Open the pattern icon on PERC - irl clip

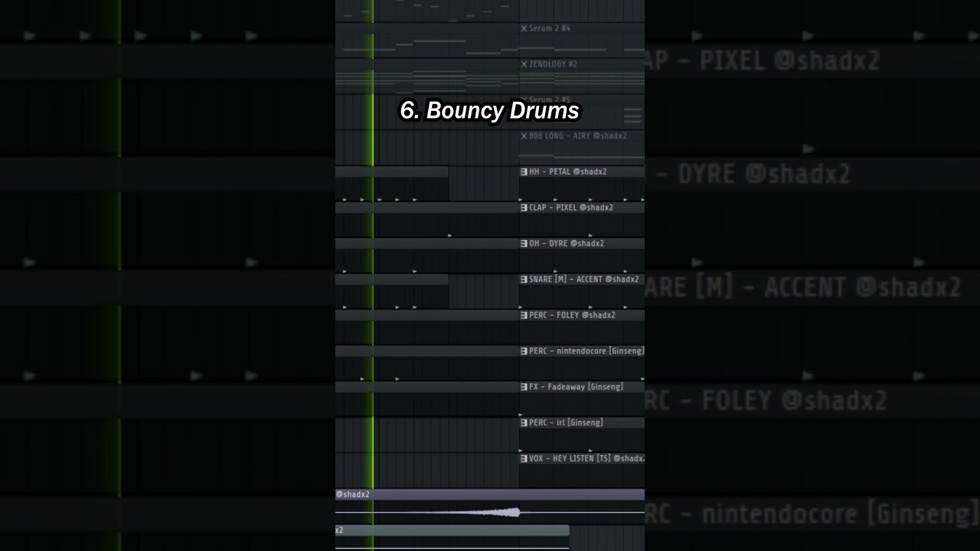tap(524, 423)
